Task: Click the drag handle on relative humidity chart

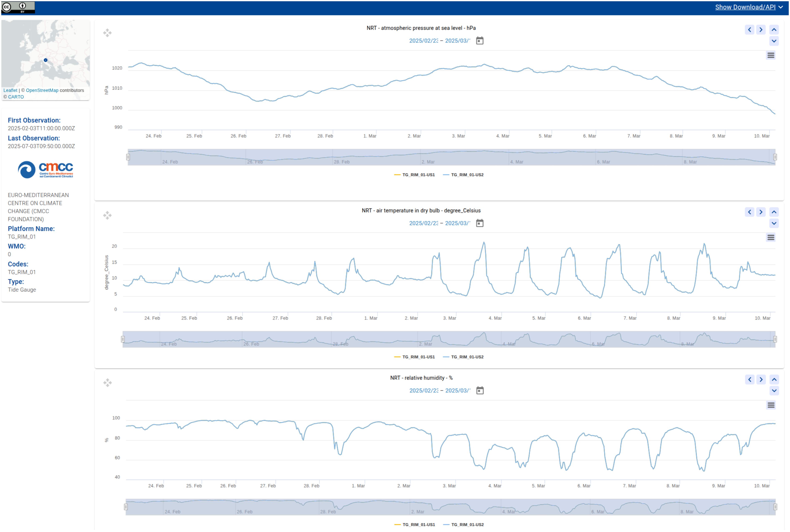Action: [x=108, y=383]
